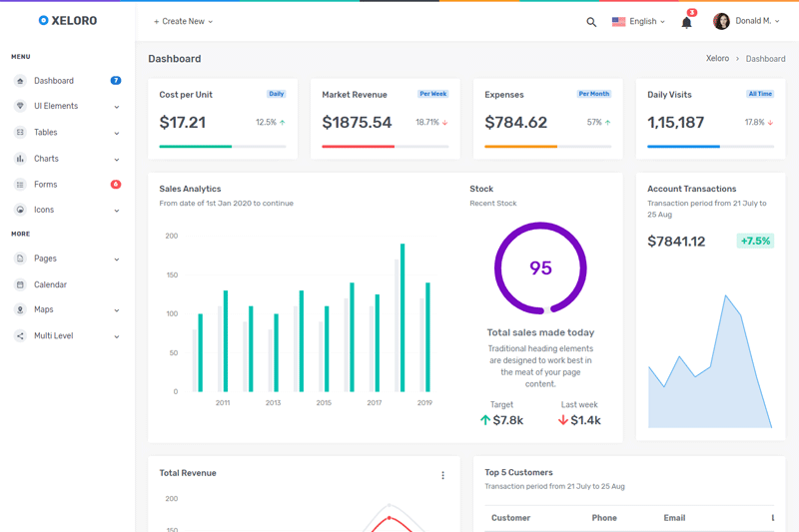
Task: Click the Dashboard home icon in sidebar
Action: (20, 81)
